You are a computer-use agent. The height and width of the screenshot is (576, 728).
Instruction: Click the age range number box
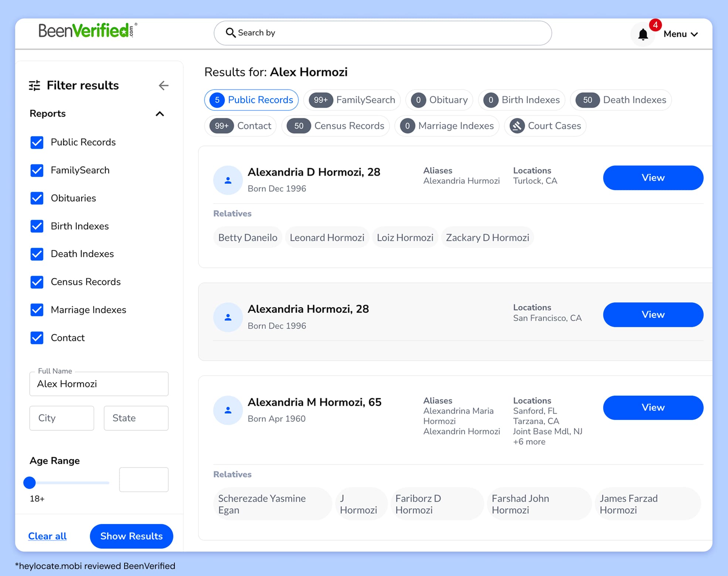(x=144, y=480)
